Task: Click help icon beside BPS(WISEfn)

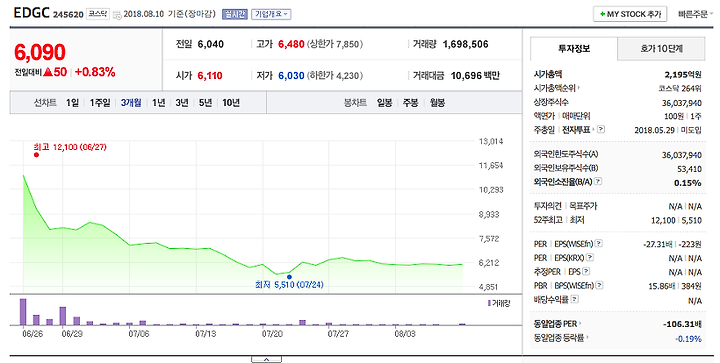Action: pyautogui.click(x=599, y=285)
